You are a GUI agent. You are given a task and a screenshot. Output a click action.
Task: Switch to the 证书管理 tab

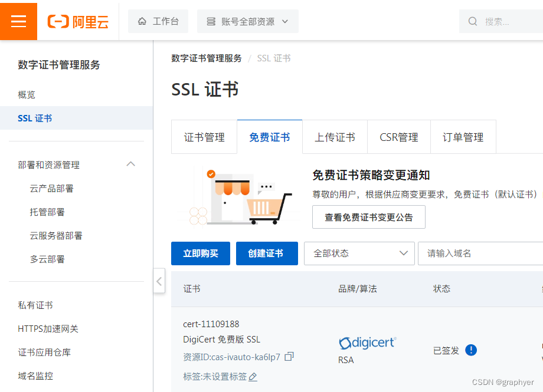[204, 137]
